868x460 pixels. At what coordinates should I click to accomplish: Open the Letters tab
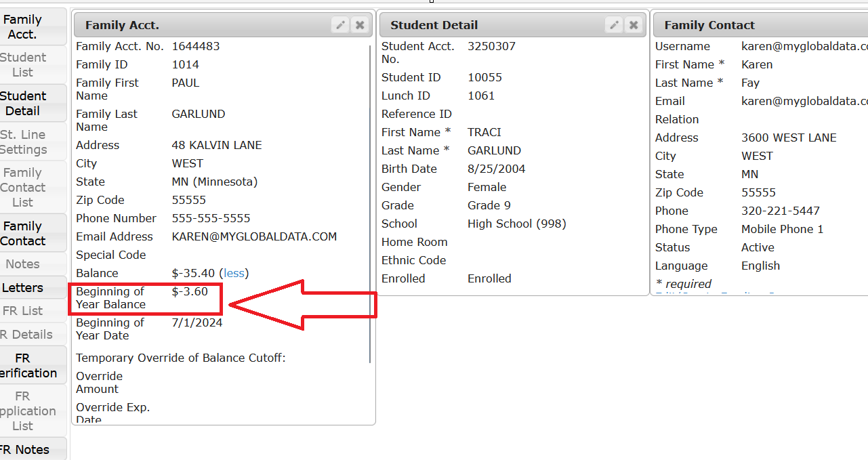[24, 288]
